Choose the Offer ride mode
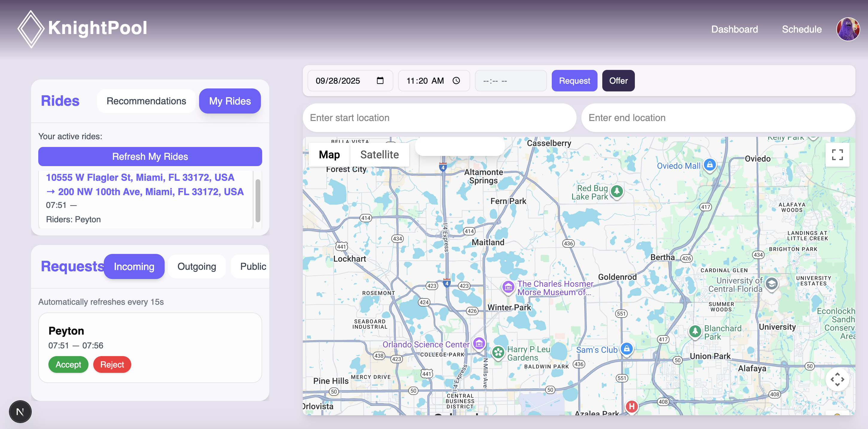The image size is (868, 429). click(618, 81)
